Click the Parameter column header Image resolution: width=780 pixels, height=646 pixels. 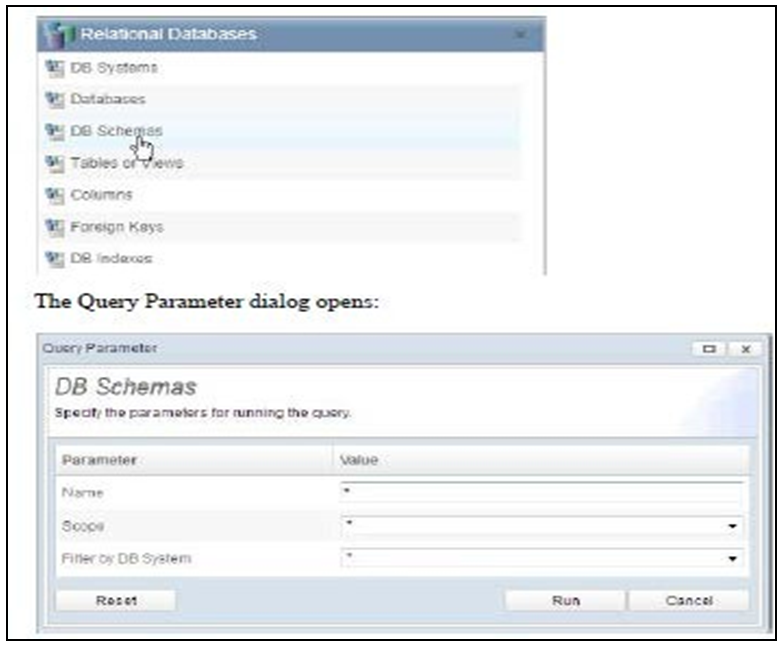[99, 459]
